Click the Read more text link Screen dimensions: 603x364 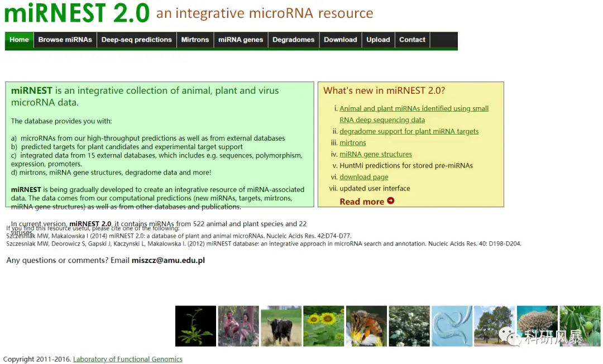[x=361, y=202]
